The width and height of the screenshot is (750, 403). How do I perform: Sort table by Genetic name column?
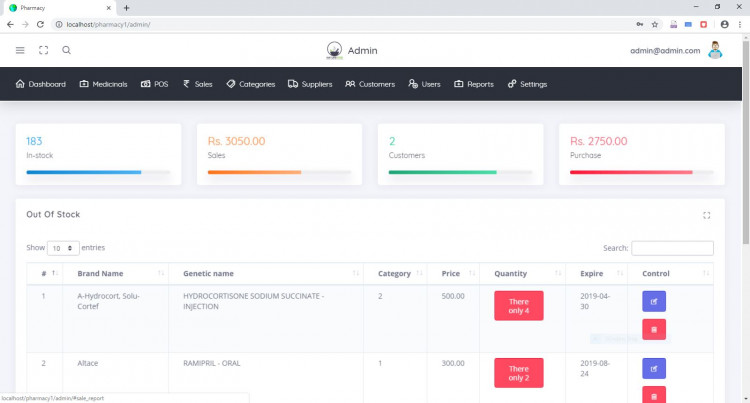266,273
